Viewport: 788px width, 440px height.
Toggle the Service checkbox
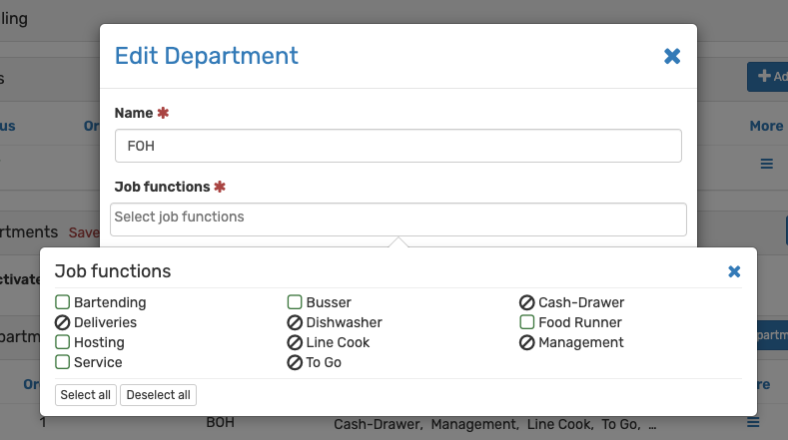(62, 362)
